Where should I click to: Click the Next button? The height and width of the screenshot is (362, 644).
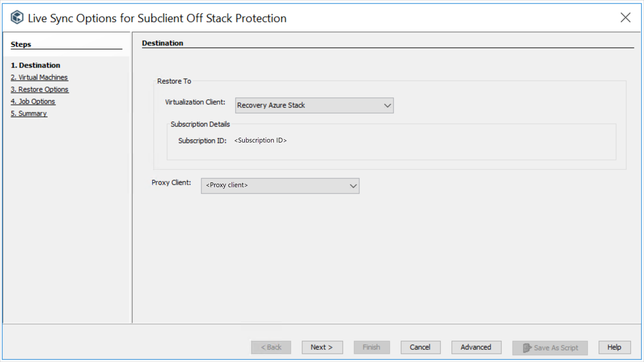(322, 347)
